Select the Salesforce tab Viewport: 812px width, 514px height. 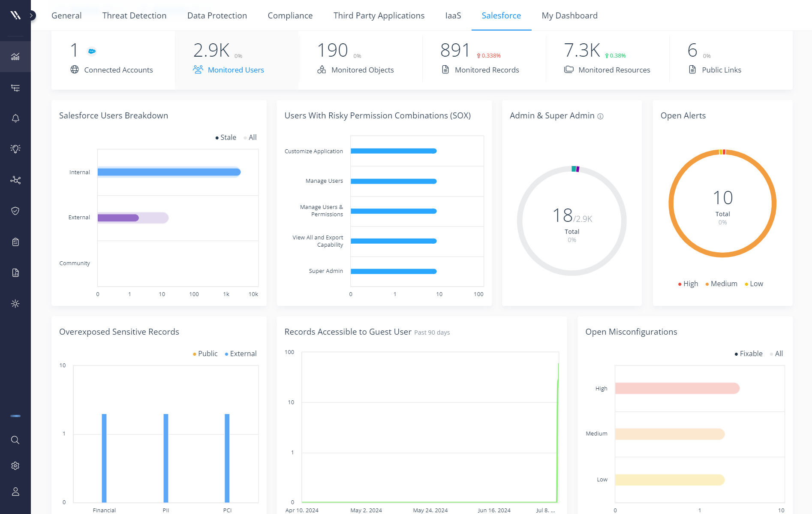[x=501, y=15]
